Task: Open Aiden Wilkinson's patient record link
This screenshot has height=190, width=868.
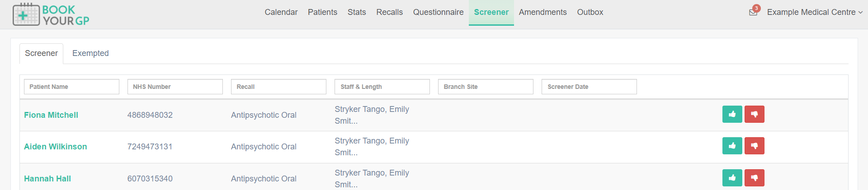Action: click(56, 147)
